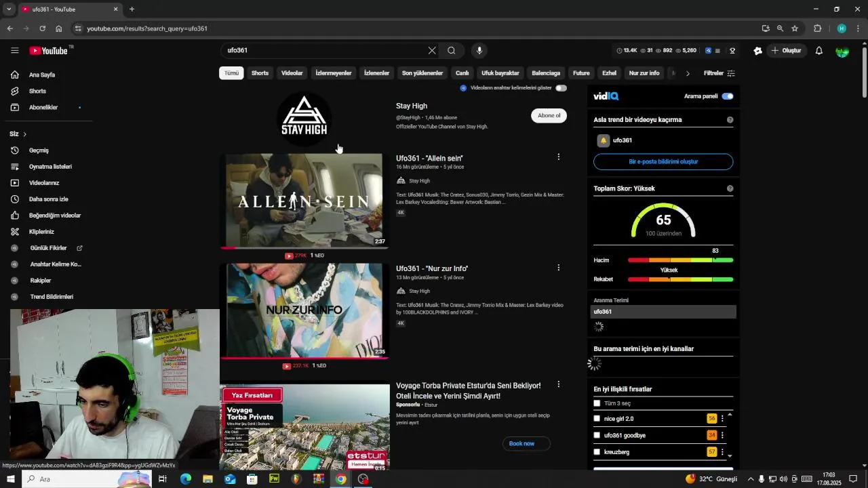Click help icon next to Toplam Skor
The image size is (868, 488).
coord(730,188)
